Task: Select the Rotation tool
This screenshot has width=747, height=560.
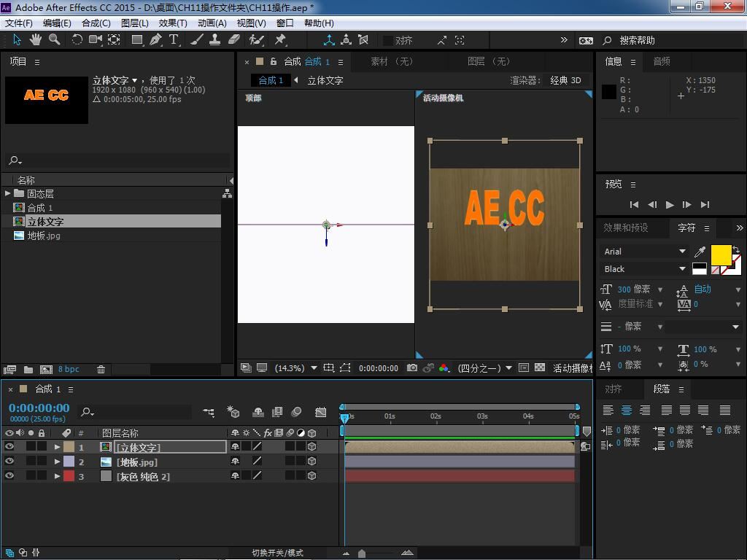Action: tap(77, 40)
